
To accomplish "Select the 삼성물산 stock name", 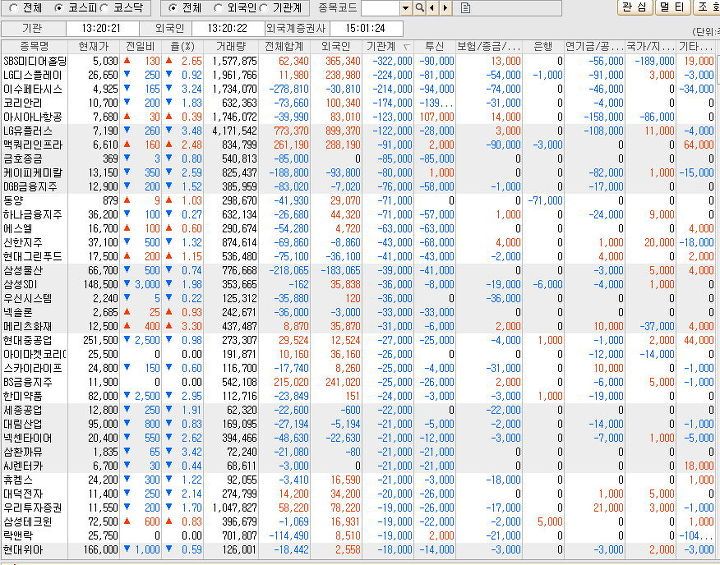I will pos(22,270).
